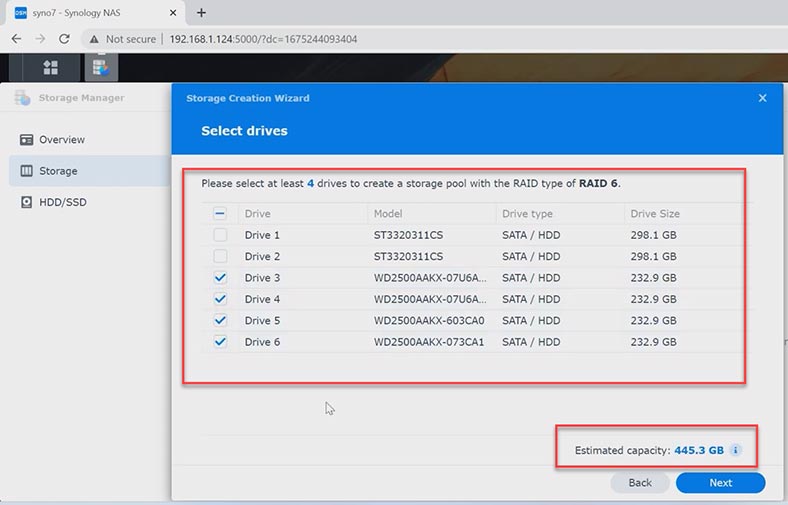Uncheck the Drive 5 checkbox
This screenshot has height=505, width=788.
[220, 320]
